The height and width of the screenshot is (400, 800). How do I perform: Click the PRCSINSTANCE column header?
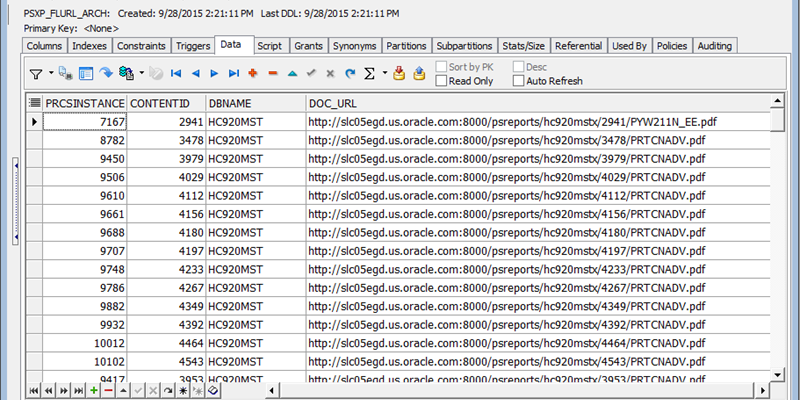[x=85, y=104]
